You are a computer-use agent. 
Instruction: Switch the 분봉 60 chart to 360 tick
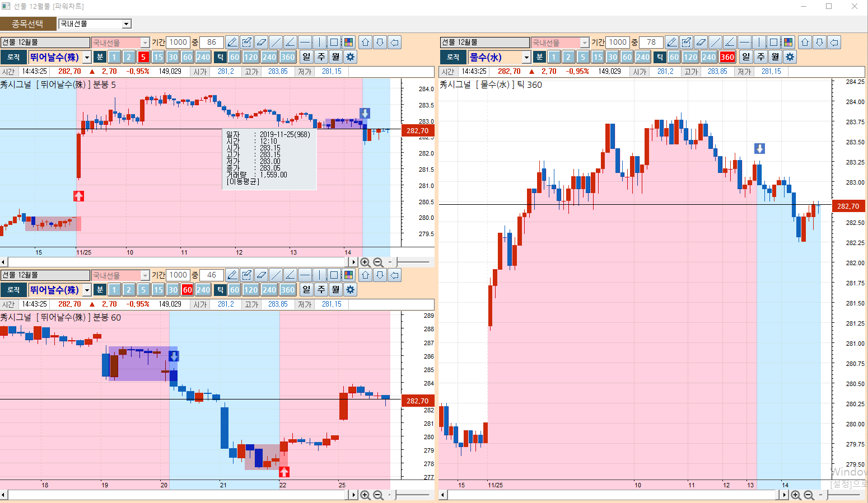[x=288, y=290]
